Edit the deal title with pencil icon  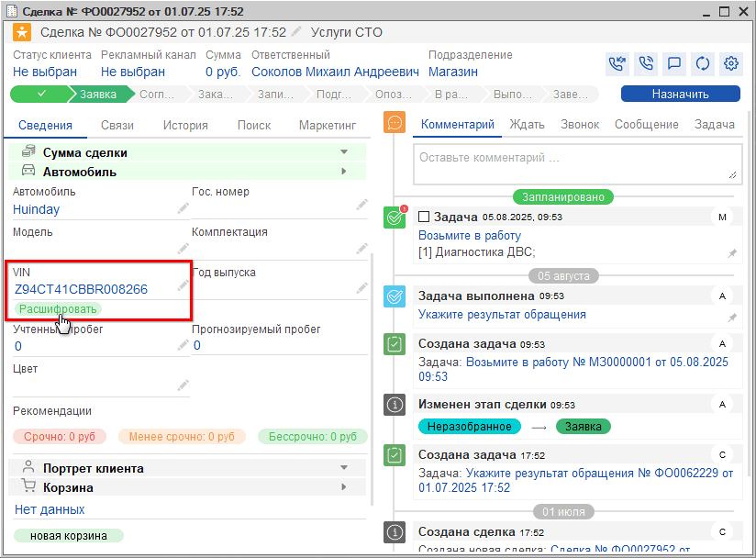click(296, 33)
